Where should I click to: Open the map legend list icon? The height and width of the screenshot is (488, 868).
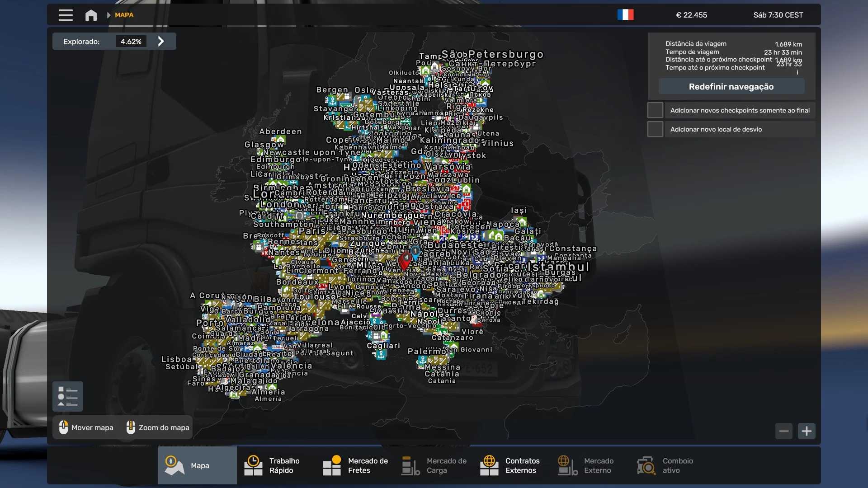[x=68, y=396]
